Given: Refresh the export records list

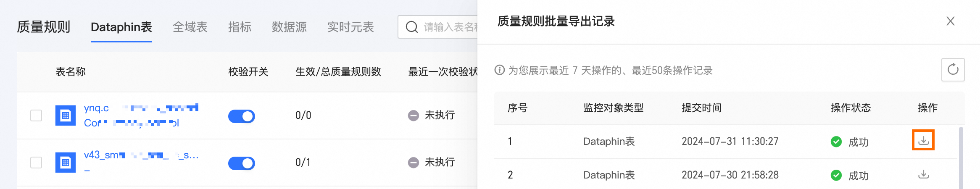Looking at the screenshot, I should point(953,70).
